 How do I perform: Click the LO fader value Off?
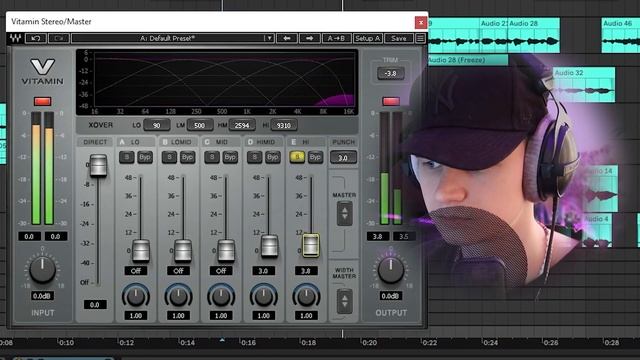tap(136, 271)
